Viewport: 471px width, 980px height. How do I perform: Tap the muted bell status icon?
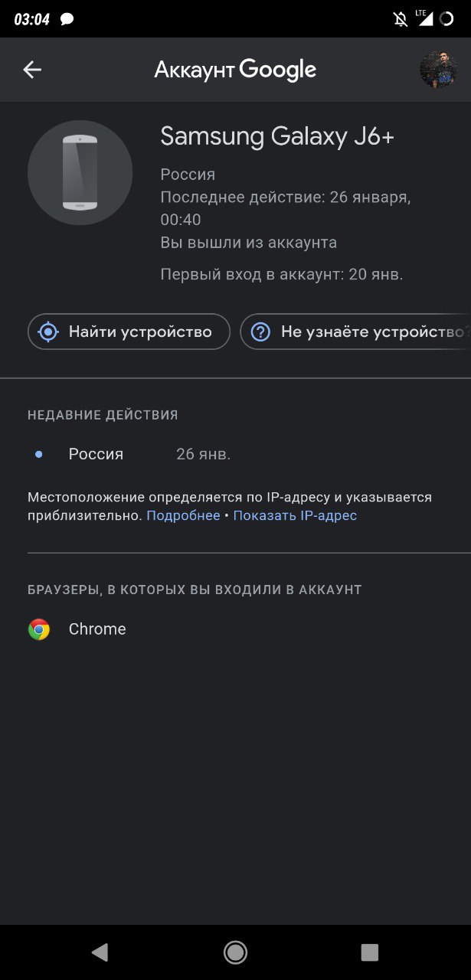[x=401, y=19]
